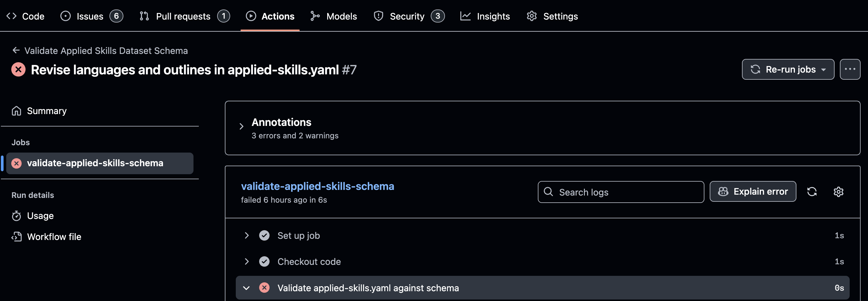Expand the Set up job step
This screenshot has height=301, width=868.
point(247,235)
